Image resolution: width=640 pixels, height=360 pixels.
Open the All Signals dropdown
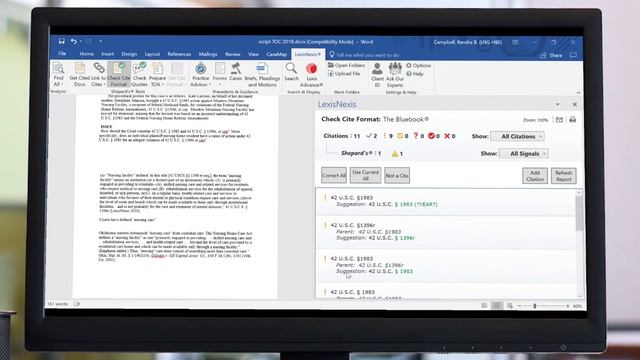(x=524, y=154)
